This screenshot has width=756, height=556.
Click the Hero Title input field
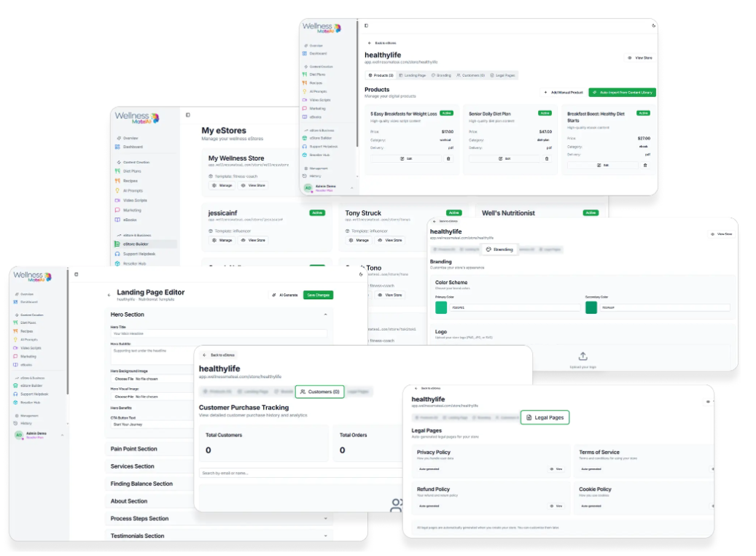(219, 333)
